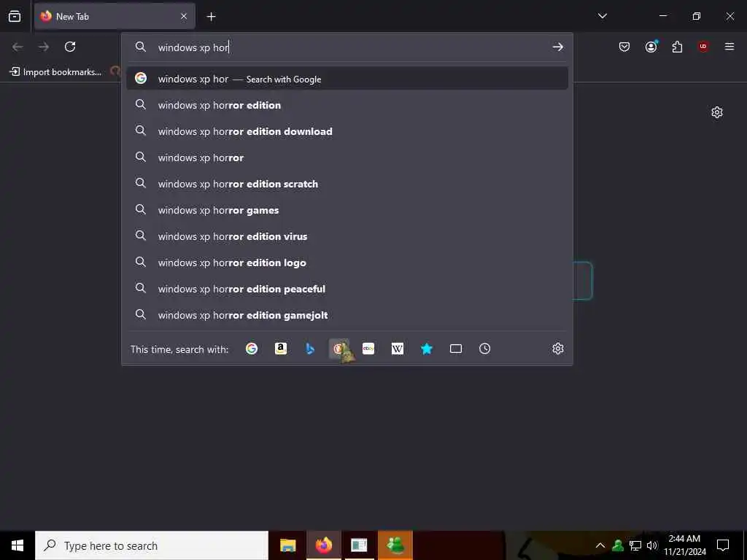Search bookmarks using the star icon

(426, 349)
